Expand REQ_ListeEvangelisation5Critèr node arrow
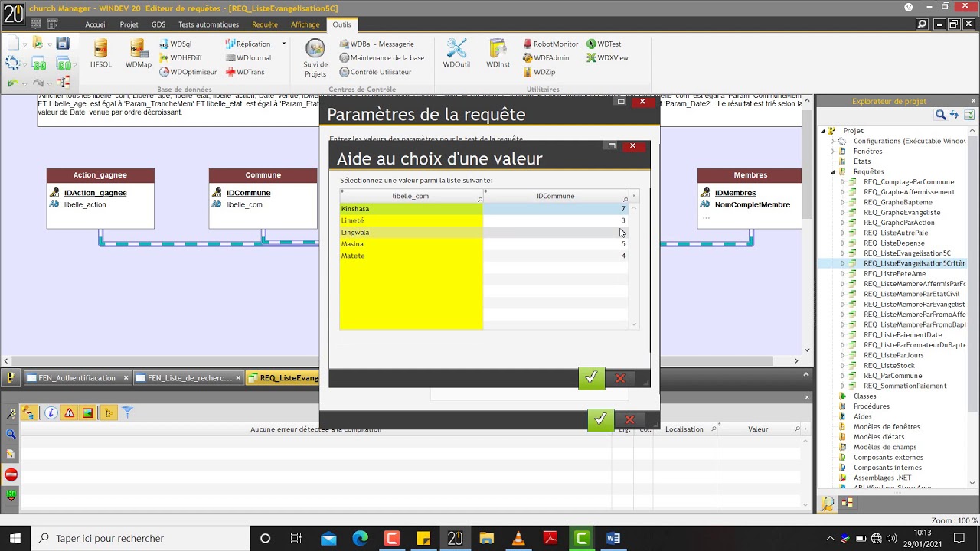This screenshot has height=551, width=980. coord(843,263)
